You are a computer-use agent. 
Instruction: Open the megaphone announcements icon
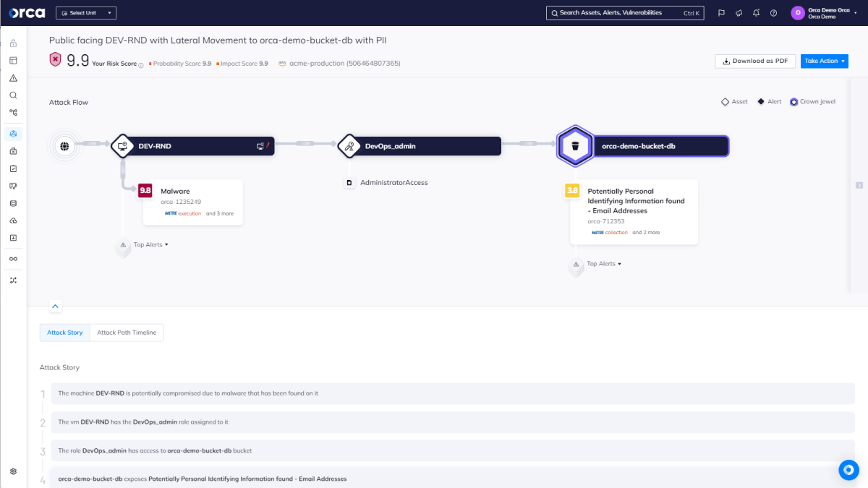click(739, 13)
